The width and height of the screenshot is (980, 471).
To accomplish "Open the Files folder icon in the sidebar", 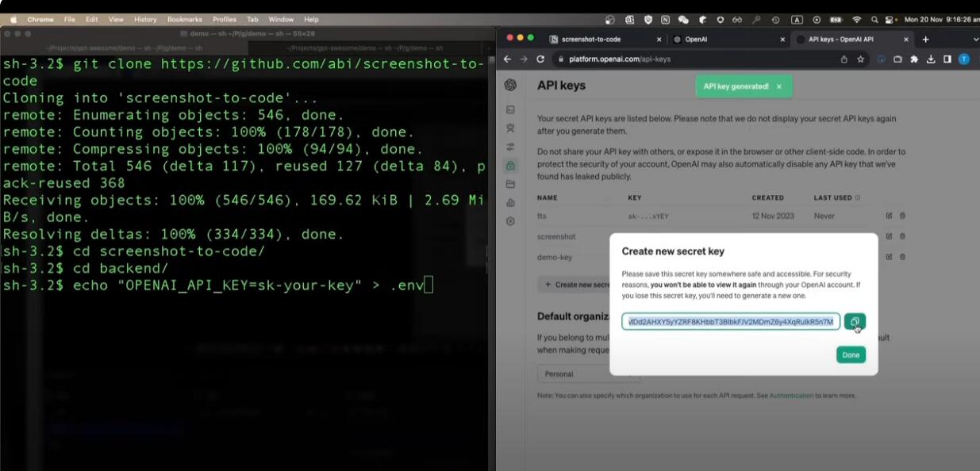I will point(510,184).
